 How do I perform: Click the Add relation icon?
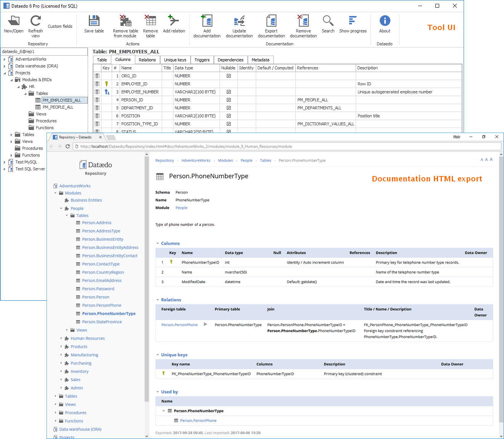click(173, 21)
